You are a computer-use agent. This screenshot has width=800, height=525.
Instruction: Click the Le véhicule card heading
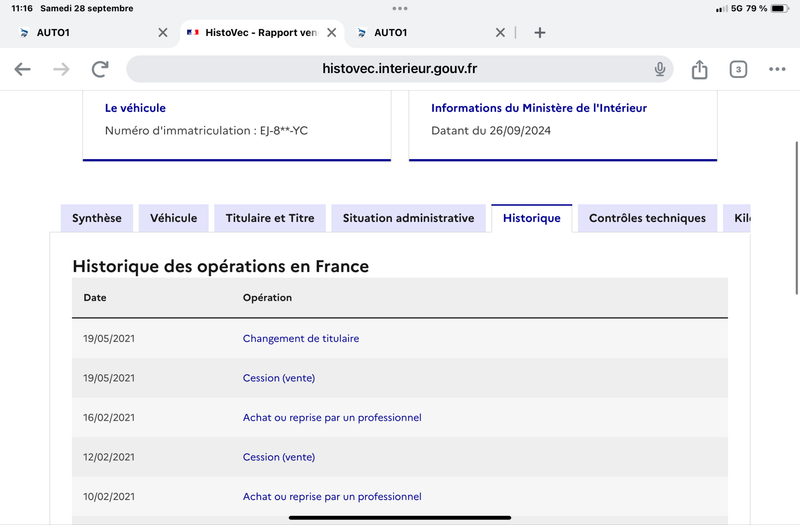click(x=135, y=108)
